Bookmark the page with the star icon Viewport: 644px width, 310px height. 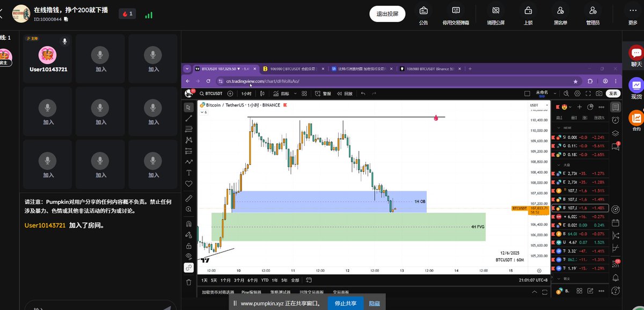coord(576,81)
